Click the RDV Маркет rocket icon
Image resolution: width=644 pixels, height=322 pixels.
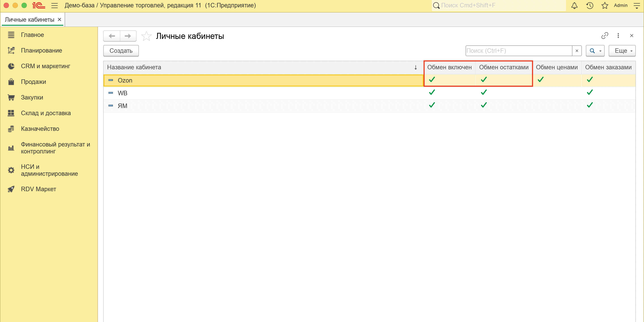tap(11, 189)
